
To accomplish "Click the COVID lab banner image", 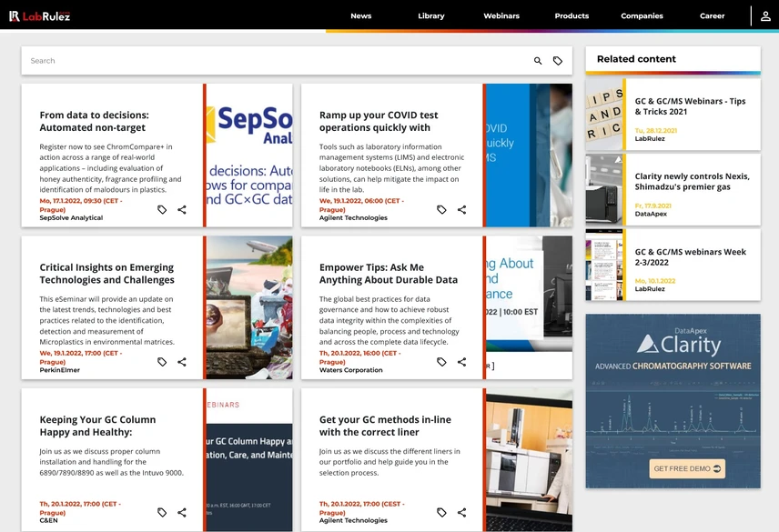I will [529, 156].
